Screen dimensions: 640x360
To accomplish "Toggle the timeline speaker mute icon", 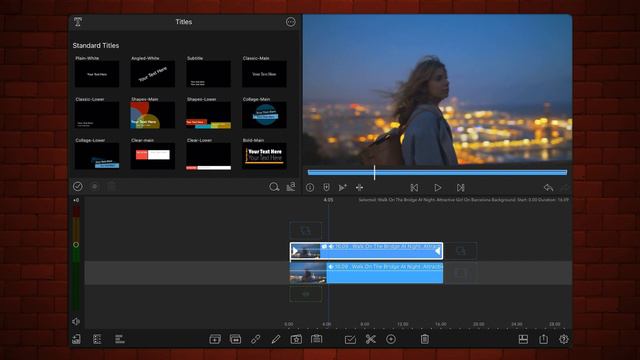I will [x=76, y=322].
